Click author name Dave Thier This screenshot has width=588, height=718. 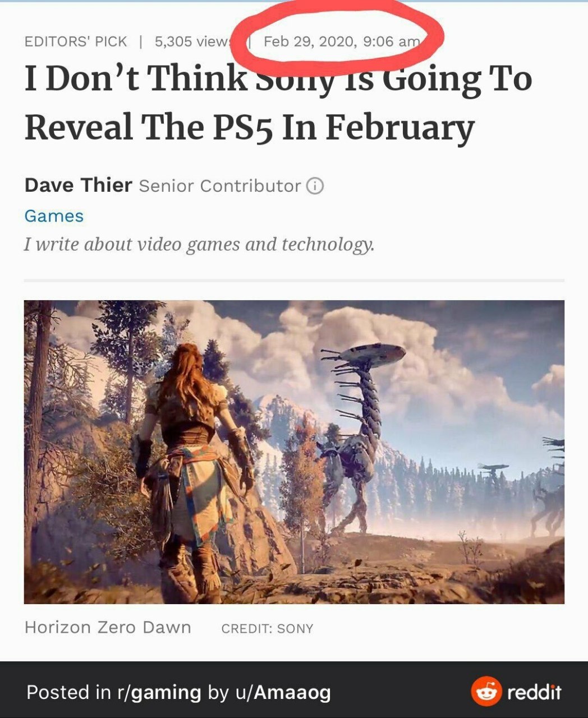78,185
